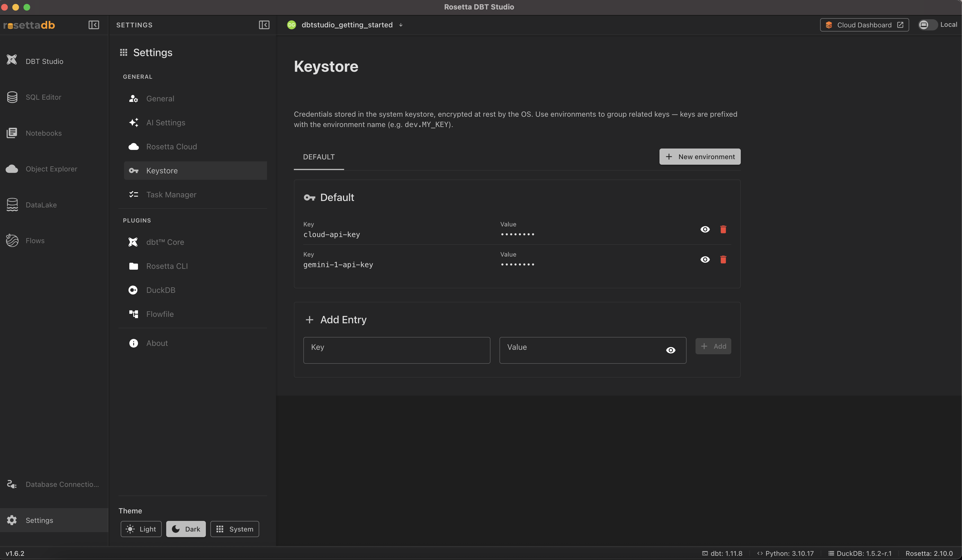Viewport: 962px width, 560px height.
Task: Click the dbt Core plugin icon
Action: point(133,242)
